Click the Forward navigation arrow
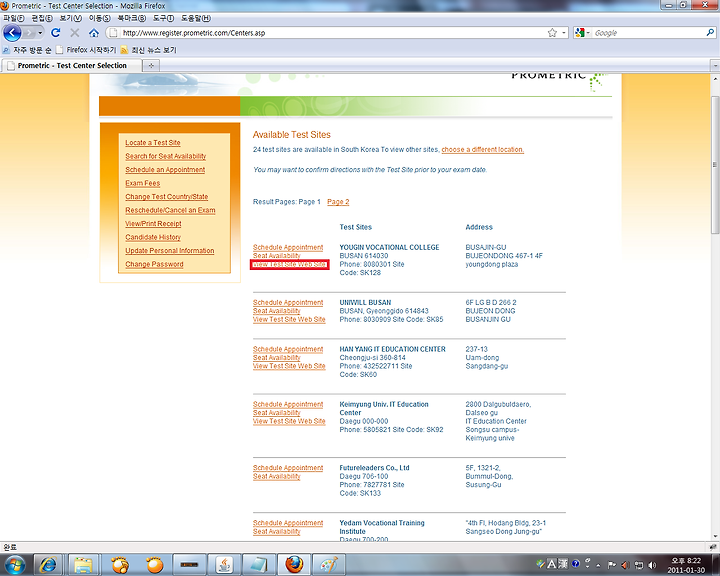720x576 pixels. click(29, 33)
